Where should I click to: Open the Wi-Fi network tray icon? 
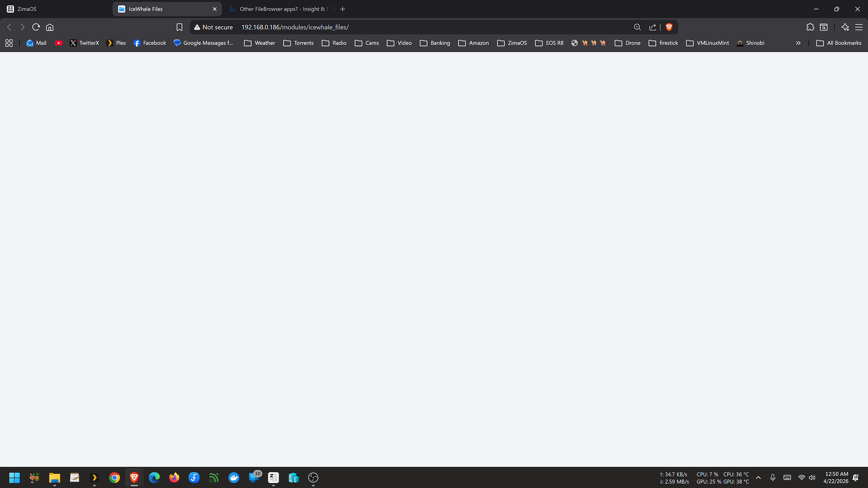[x=801, y=478]
